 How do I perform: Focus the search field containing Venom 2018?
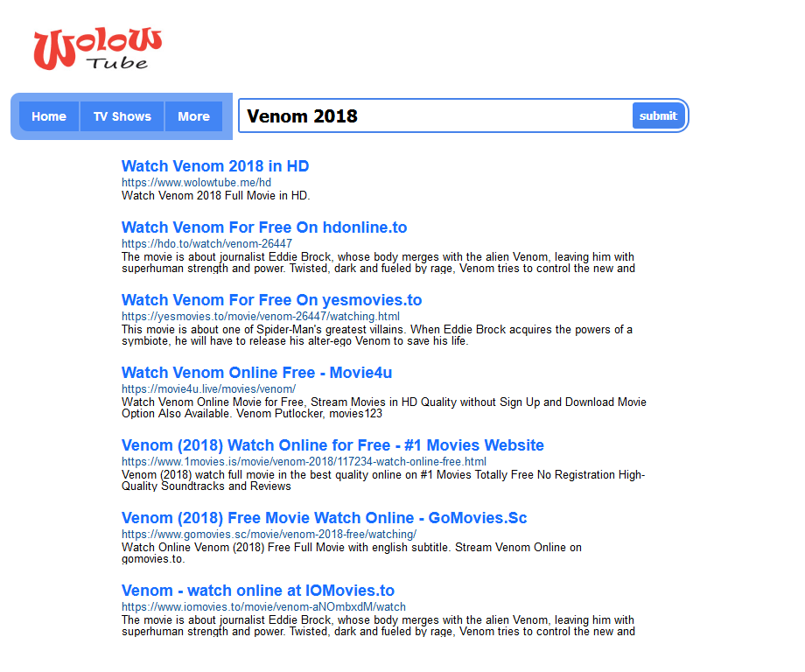click(437, 116)
